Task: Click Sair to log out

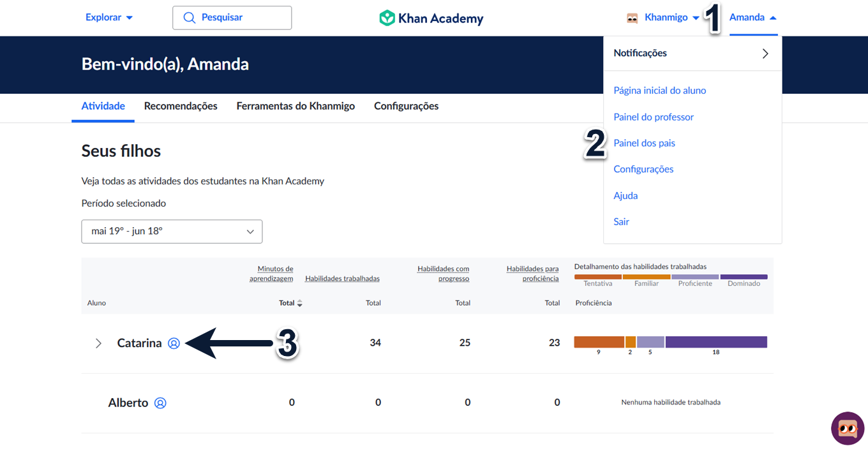Action: click(622, 222)
